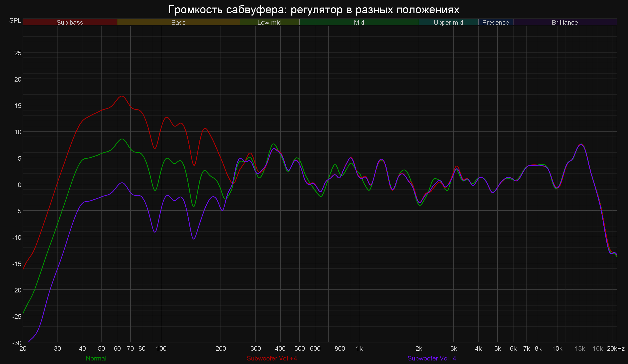Click the 0 dB axis label
Image resolution: width=628 pixels, height=364 pixels.
coord(20,185)
